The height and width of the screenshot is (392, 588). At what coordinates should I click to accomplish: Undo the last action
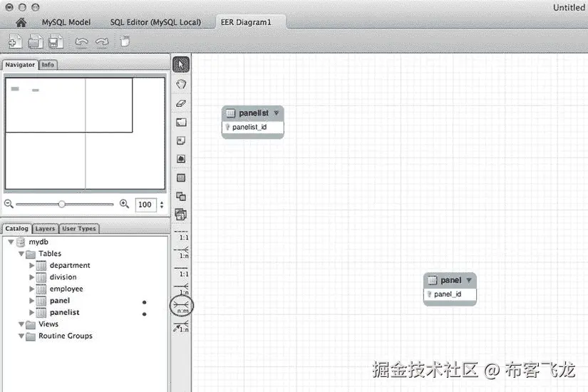tap(81, 41)
